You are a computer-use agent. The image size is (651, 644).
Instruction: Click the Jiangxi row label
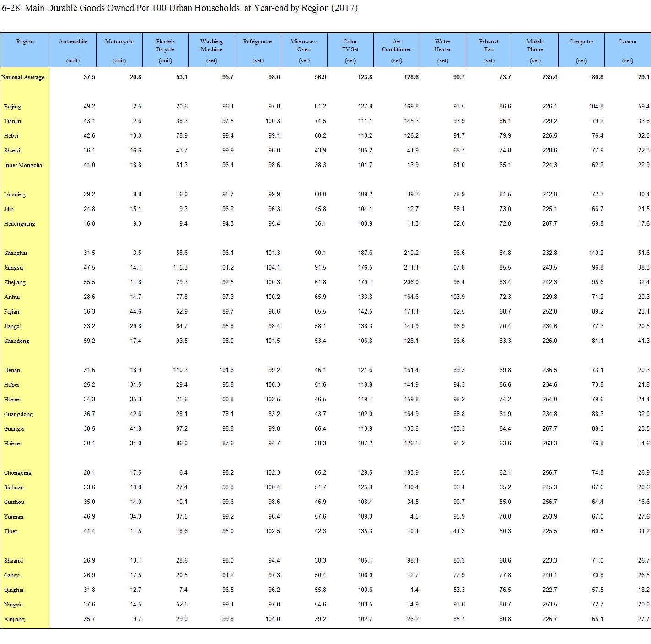point(12,326)
